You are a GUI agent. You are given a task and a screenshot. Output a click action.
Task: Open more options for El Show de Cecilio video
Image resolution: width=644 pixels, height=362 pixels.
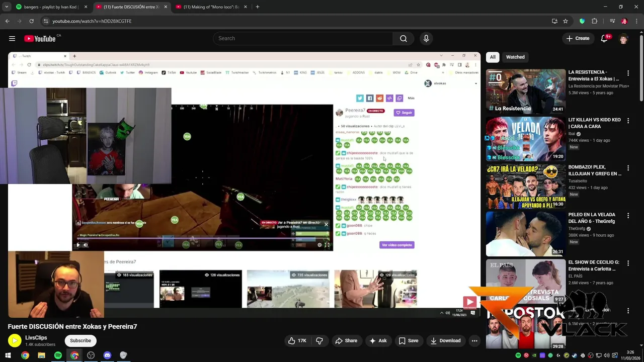628,263
